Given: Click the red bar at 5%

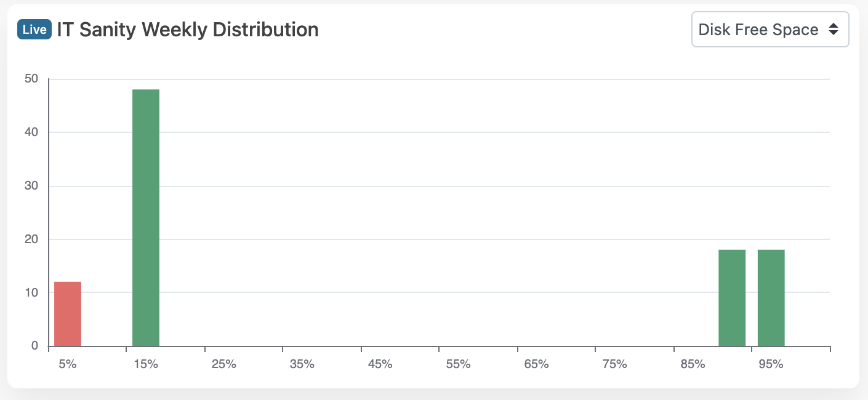Looking at the screenshot, I should coord(68,314).
